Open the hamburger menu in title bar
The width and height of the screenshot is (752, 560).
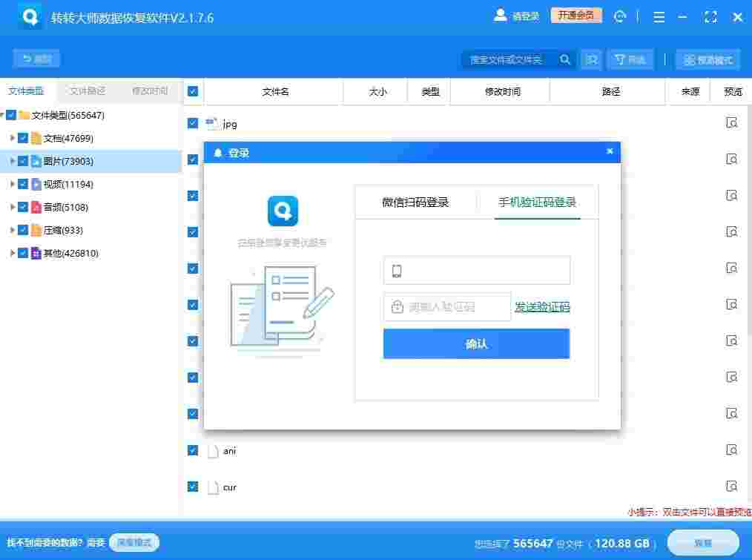tap(659, 16)
